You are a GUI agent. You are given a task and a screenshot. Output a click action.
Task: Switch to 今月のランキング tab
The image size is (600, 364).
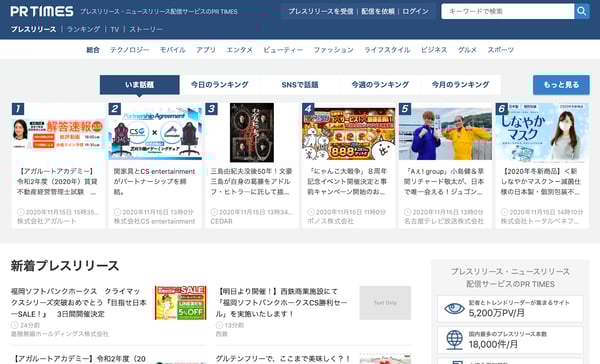[x=461, y=85]
